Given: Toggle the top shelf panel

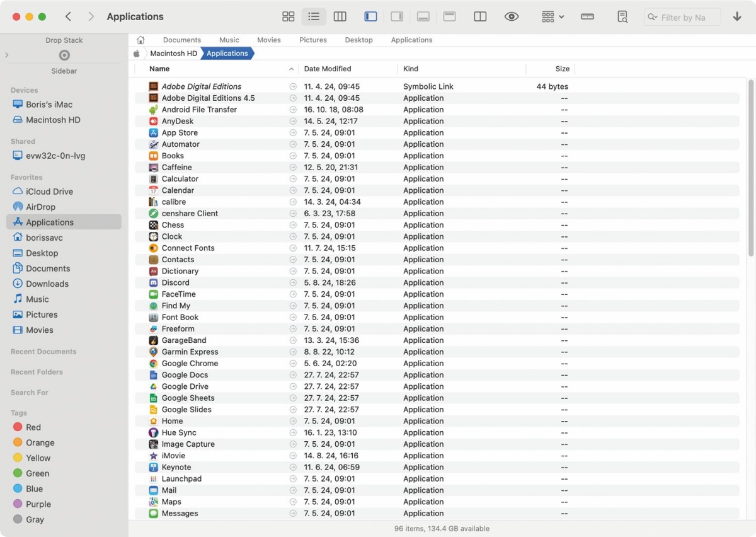Looking at the screenshot, I should point(450,17).
